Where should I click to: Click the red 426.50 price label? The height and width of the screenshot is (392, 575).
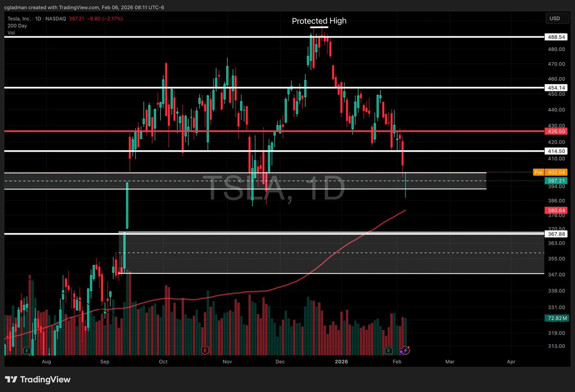(x=556, y=131)
